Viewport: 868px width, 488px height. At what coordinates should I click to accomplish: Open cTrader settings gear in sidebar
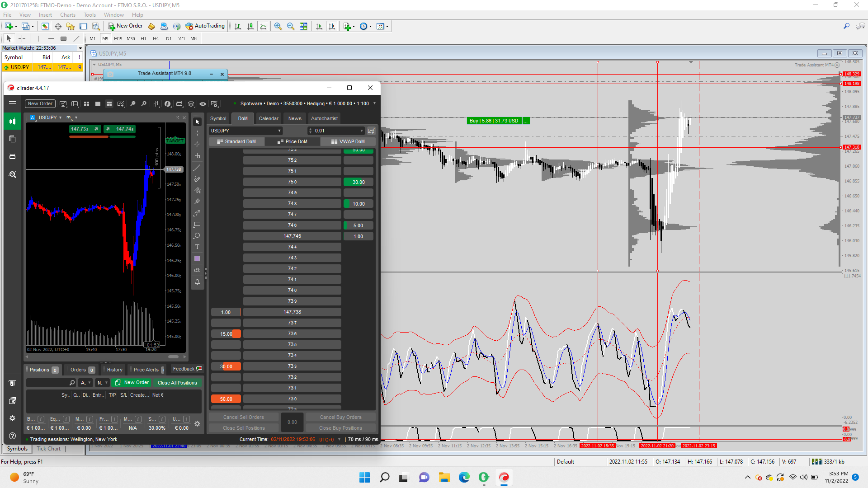tap(13, 418)
